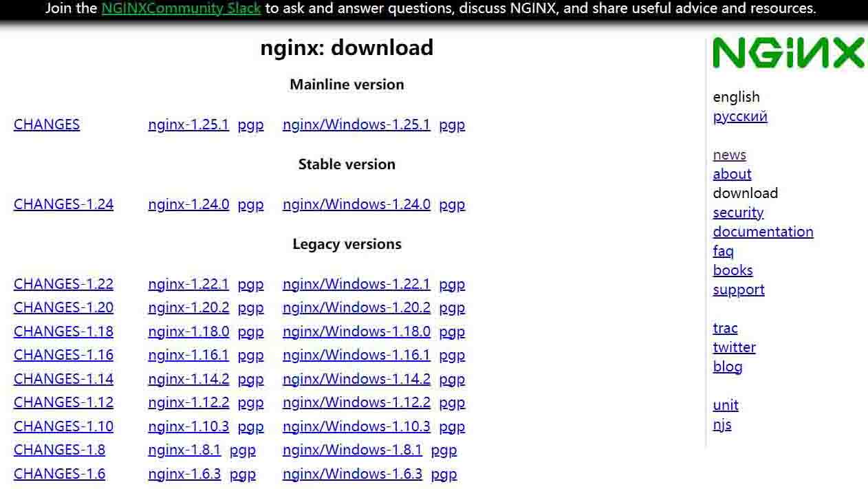The image size is (868, 489).
Task: Download nginx/Windows-1.20.2 legacy build
Action: point(356,307)
